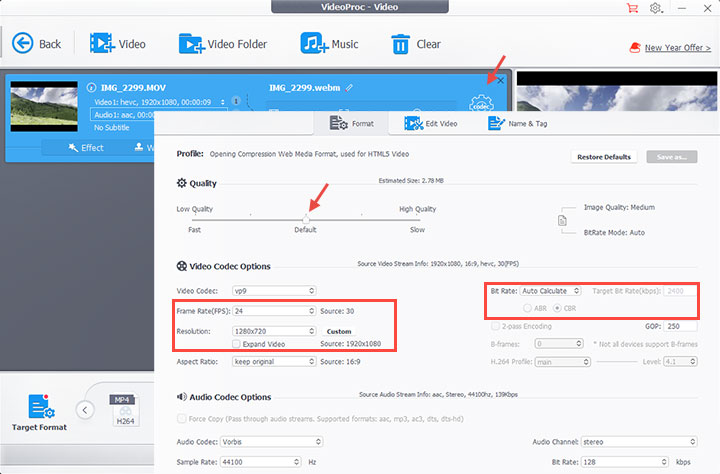Screen dimensions: 720x474
Task: Open the Bit Rate Auto Calculate dropdown
Action: [551, 291]
